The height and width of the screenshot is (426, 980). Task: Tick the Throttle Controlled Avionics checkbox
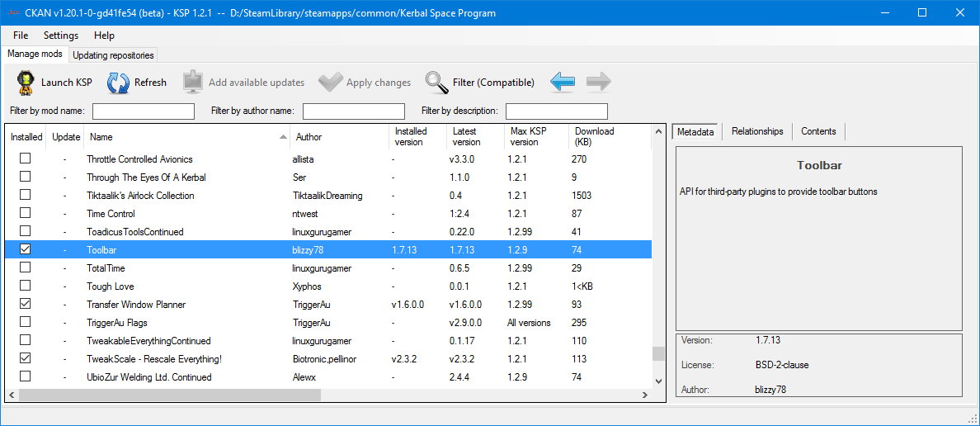(25, 159)
